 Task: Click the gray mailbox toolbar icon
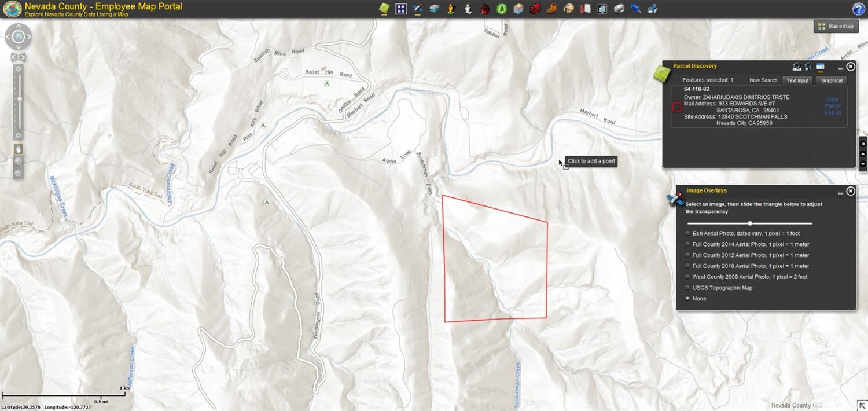619,9
